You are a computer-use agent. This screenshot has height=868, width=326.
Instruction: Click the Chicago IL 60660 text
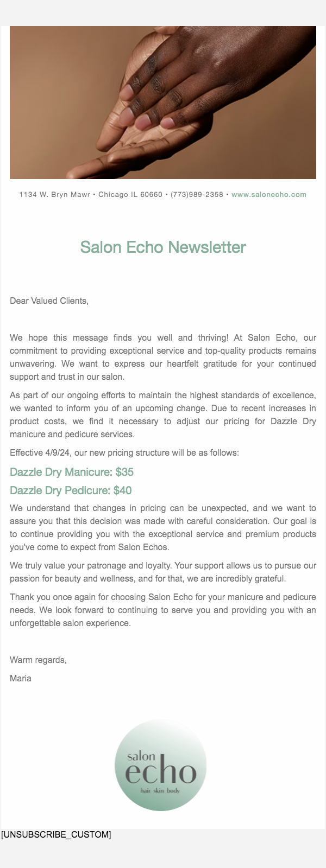pos(130,195)
